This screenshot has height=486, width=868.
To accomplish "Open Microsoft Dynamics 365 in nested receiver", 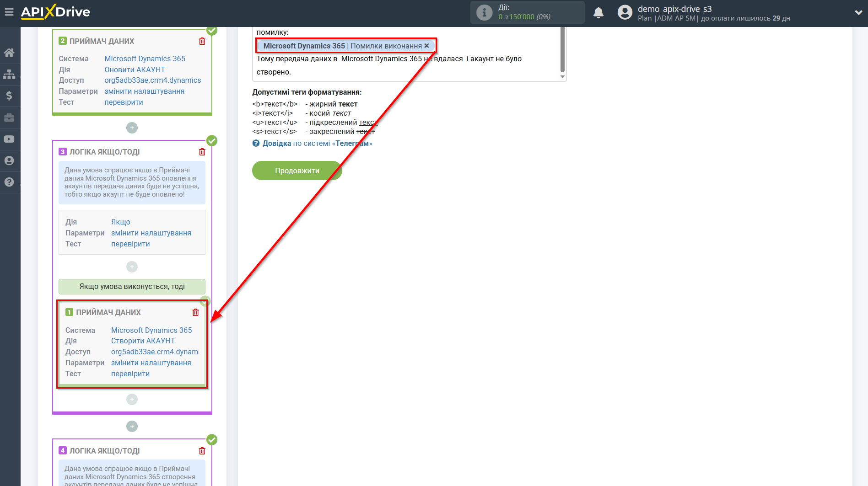I will point(151,330).
